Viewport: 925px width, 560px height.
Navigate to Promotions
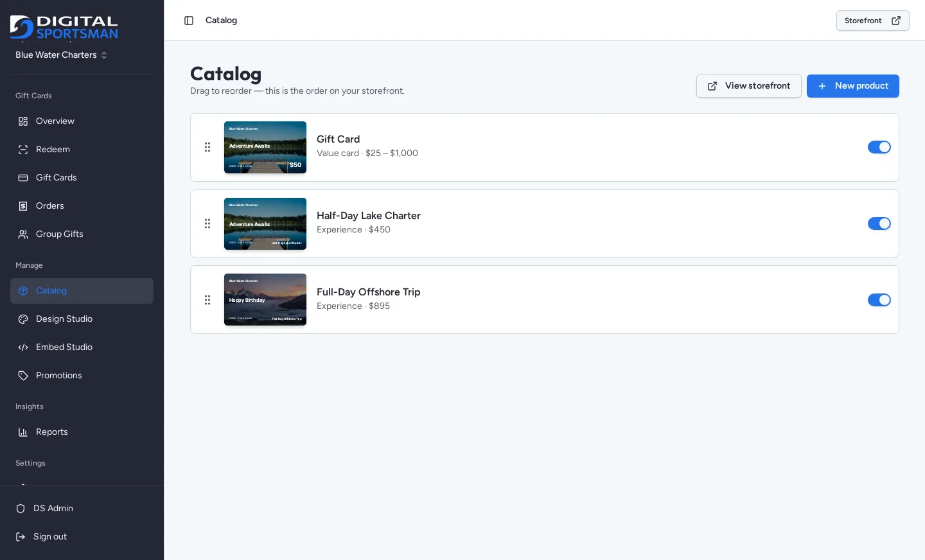pos(82,376)
